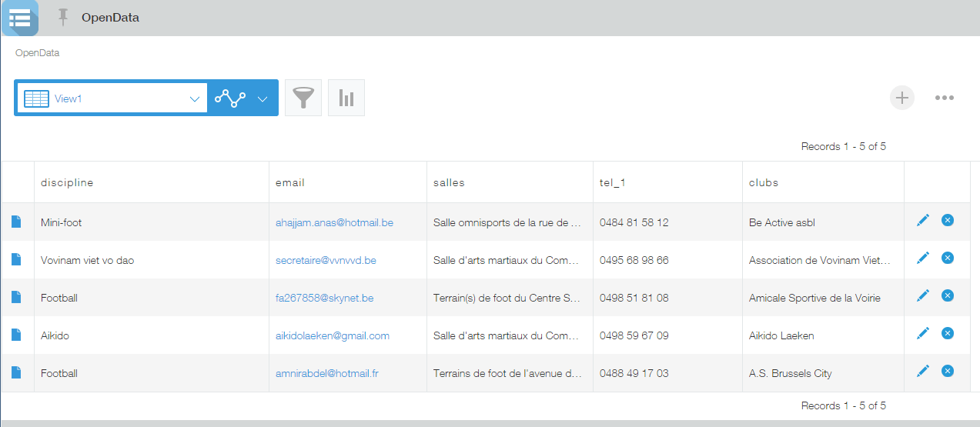Click email fa267858@skynet.be
This screenshot has height=427, width=980.
[x=324, y=298]
